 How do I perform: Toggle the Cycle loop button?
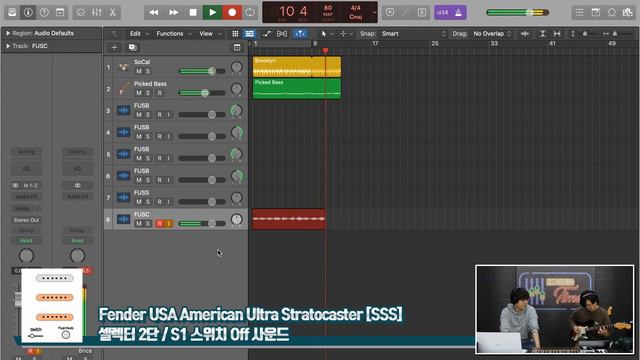tap(250, 13)
